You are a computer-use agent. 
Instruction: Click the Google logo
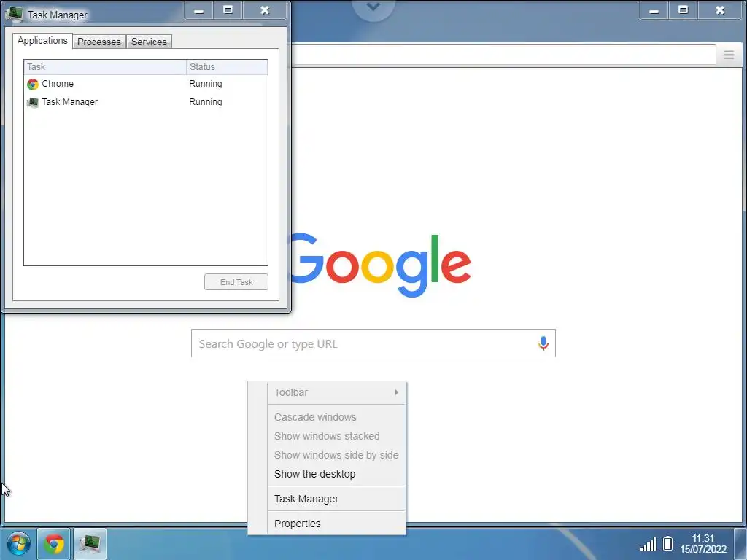coord(380,265)
